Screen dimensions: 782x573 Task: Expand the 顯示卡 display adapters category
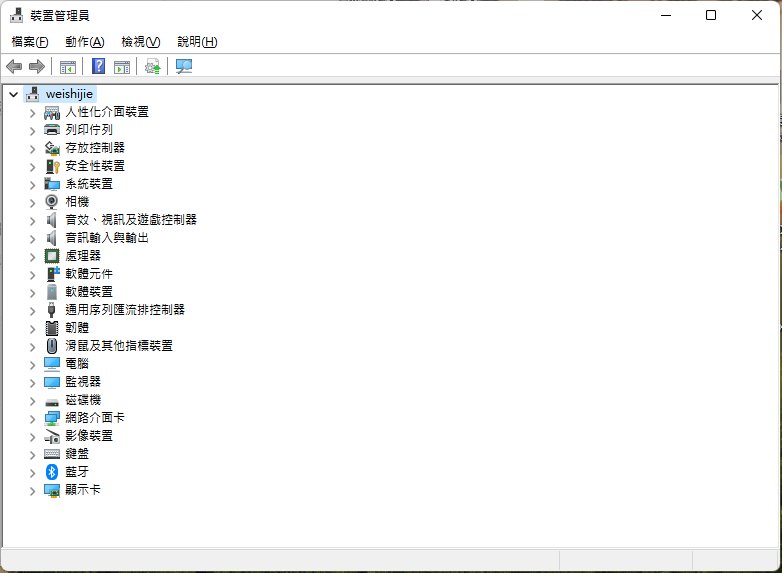(x=32, y=490)
